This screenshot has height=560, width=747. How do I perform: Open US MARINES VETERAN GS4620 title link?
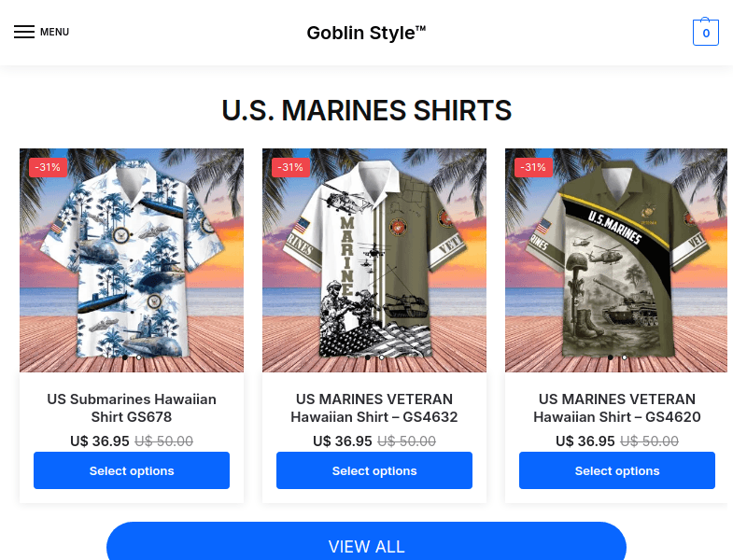coord(617,408)
